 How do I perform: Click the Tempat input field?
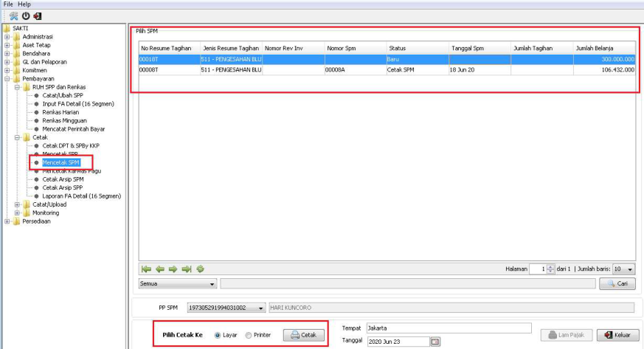click(x=448, y=328)
